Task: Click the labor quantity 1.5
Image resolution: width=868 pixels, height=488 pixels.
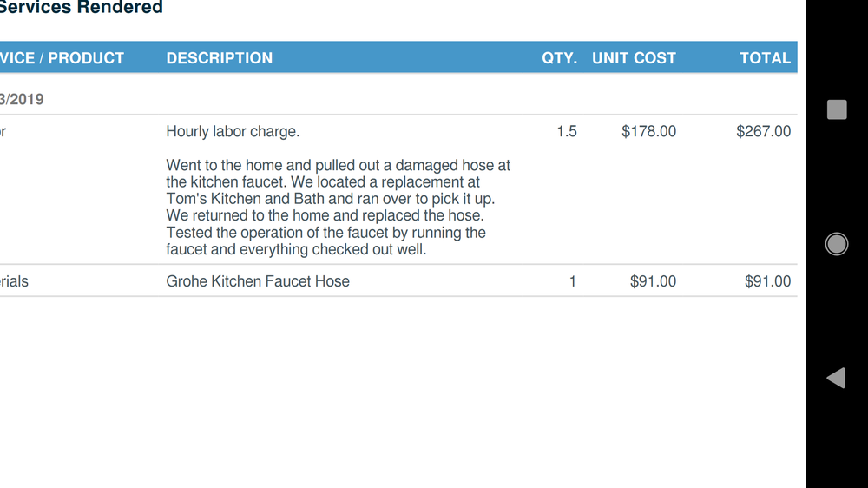Action: coord(567,132)
